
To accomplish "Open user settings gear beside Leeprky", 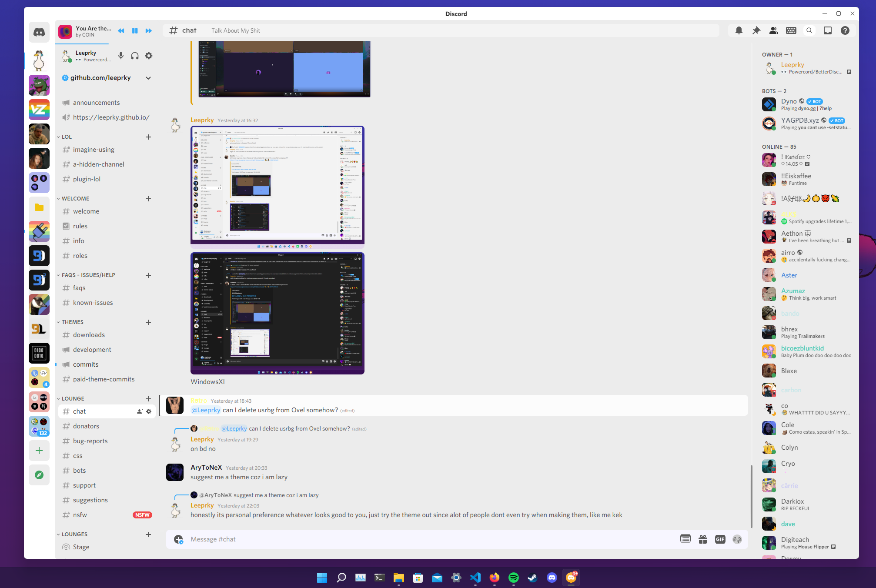I will coord(149,56).
